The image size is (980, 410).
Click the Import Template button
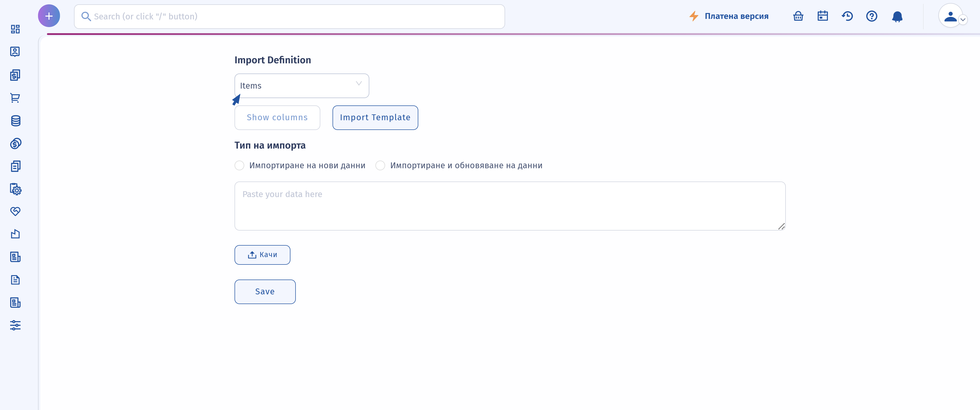click(x=375, y=117)
